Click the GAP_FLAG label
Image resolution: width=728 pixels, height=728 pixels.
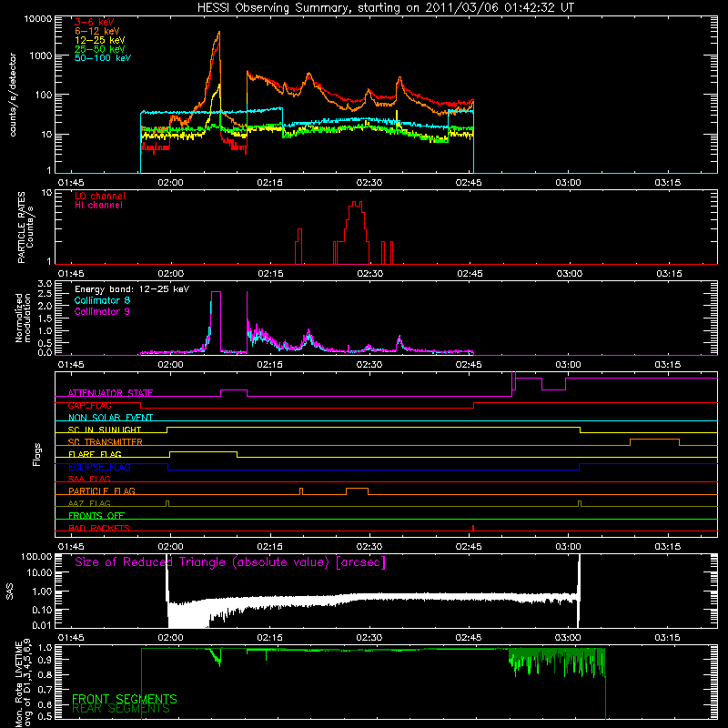click(89, 405)
